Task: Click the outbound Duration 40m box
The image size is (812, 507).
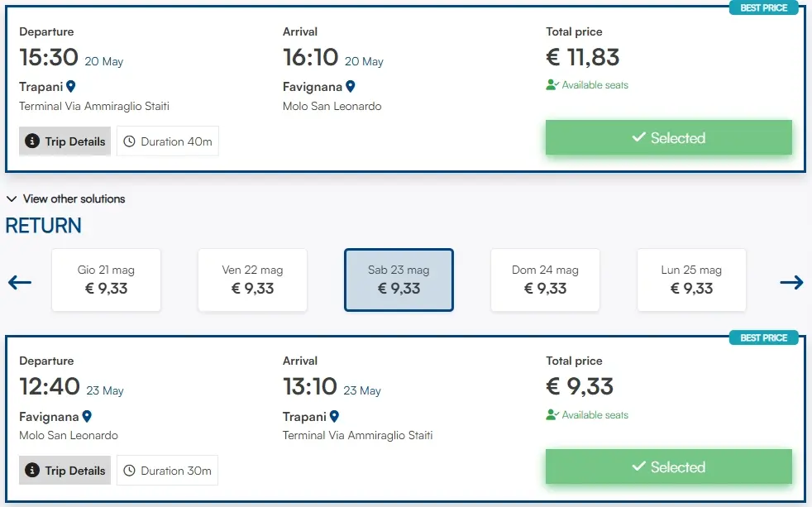Action: tap(168, 141)
